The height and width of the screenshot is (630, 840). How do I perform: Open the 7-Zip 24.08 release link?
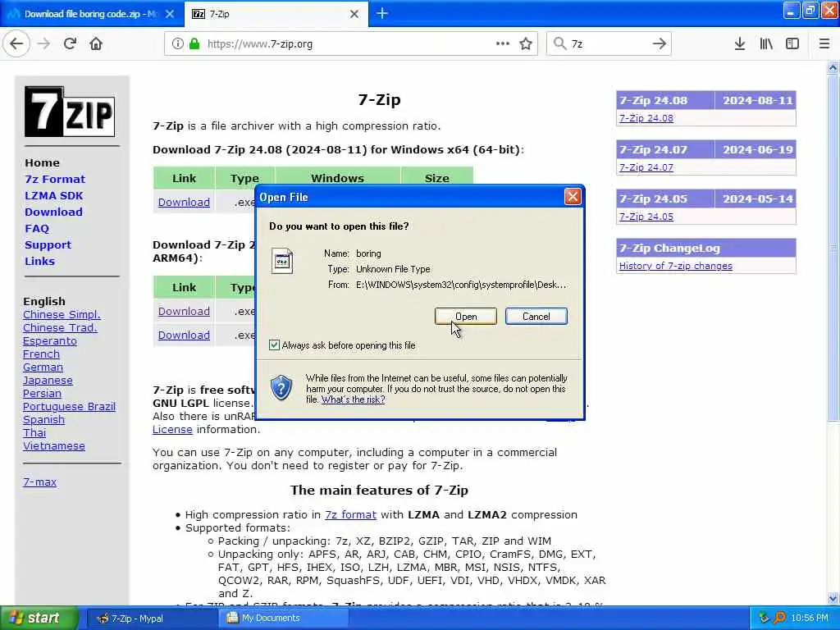(646, 118)
